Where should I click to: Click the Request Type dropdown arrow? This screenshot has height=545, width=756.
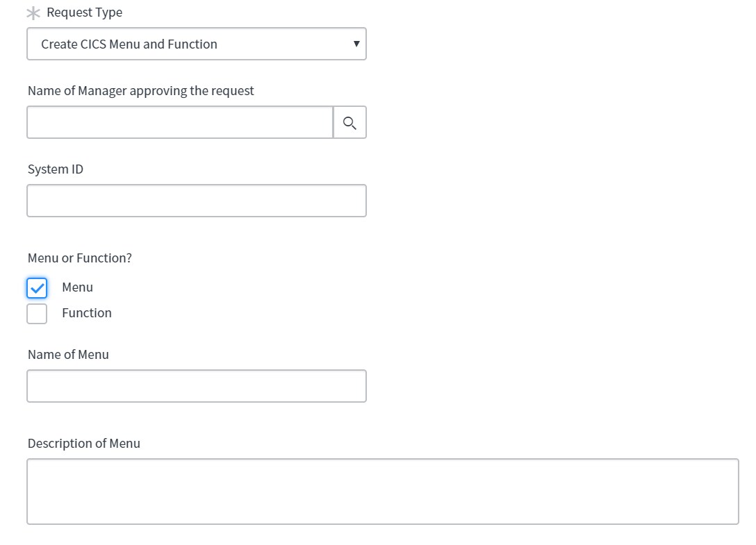click(x=356, y=44)
